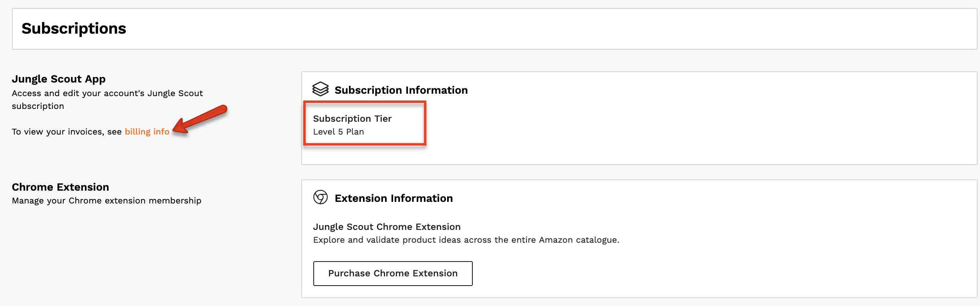
Task: Click the Subscription Tier label
Action: tap(352, 119)
